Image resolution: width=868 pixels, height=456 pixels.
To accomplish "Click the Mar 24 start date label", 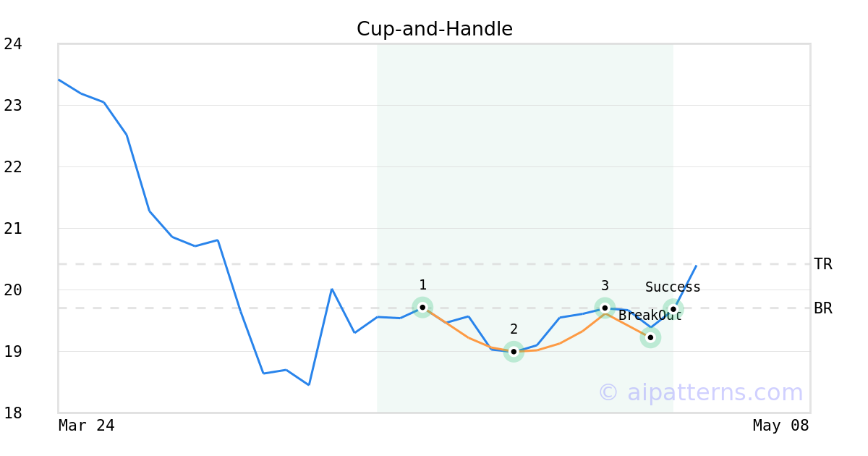I will [x=86, y=426].
